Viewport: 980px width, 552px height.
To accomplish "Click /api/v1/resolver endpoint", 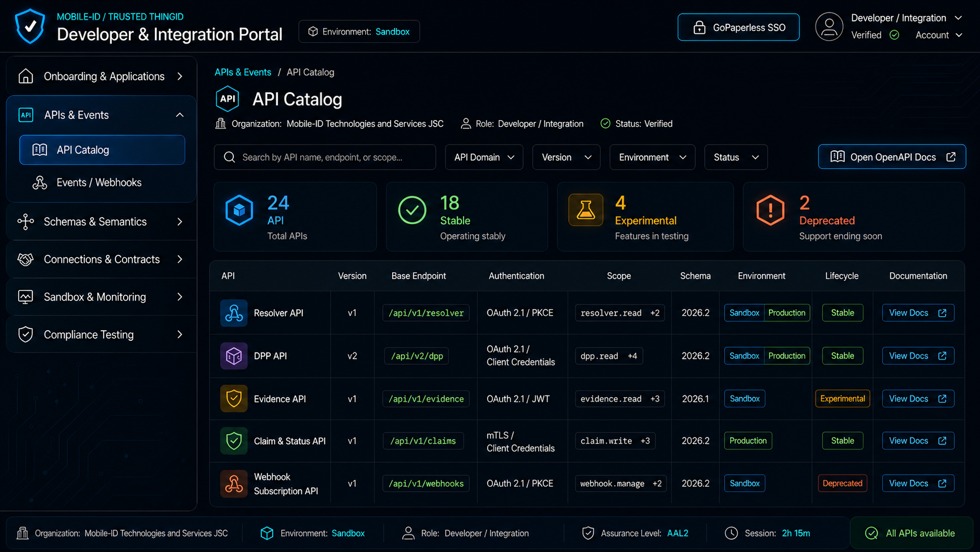I will 426,313.
